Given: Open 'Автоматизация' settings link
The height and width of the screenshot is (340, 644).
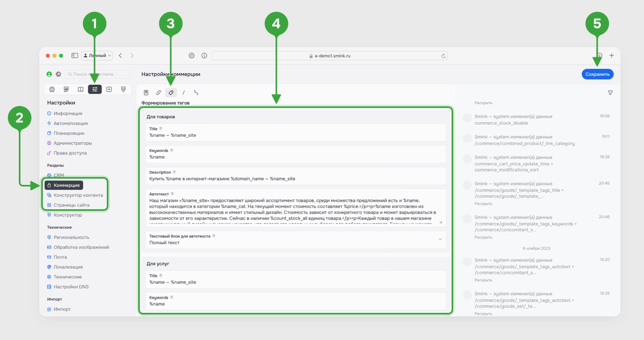Looking at the screenshot, I should pyautogui.click(x=71, y=123).
